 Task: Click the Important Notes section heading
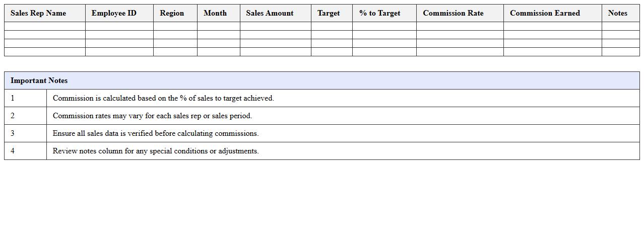click(39, 80)
